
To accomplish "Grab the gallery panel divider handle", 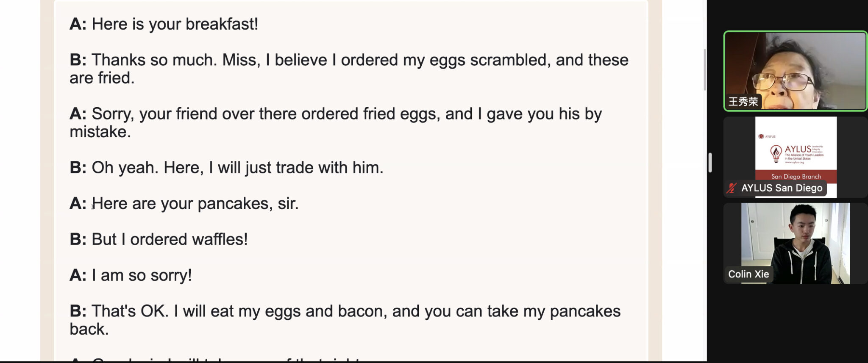I will 710,163.
